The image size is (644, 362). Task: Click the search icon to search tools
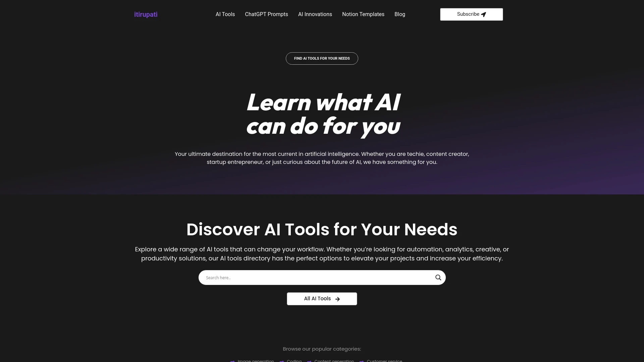pyautogui.click(x=438, y=277)
